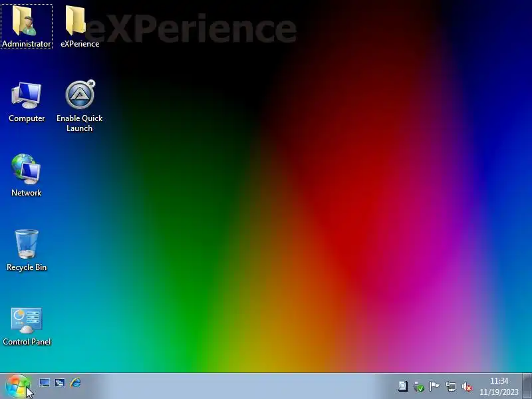This screenshot has height=399, width=532.
Task: Select the Control Panel desktop icon
Action: click(x=27, y=327)
